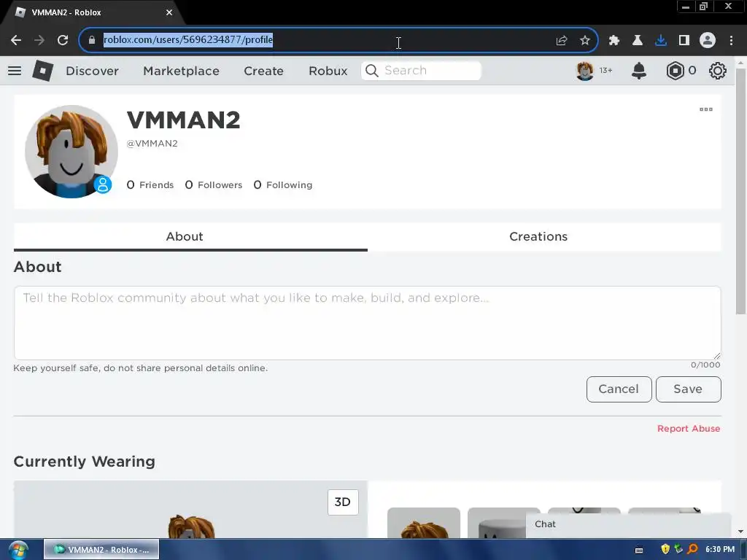Open the Chrome profile avatar

click(x=708, y=40)
